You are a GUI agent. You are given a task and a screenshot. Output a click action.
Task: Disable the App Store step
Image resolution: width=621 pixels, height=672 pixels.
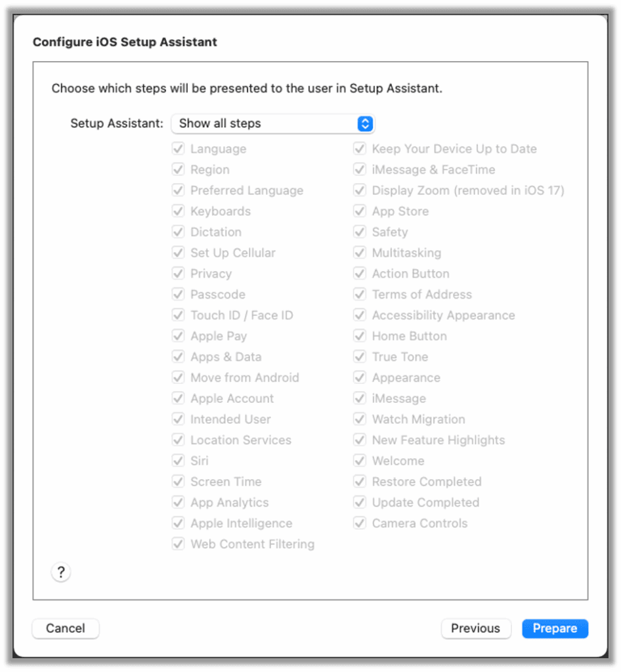pos(359,211)
